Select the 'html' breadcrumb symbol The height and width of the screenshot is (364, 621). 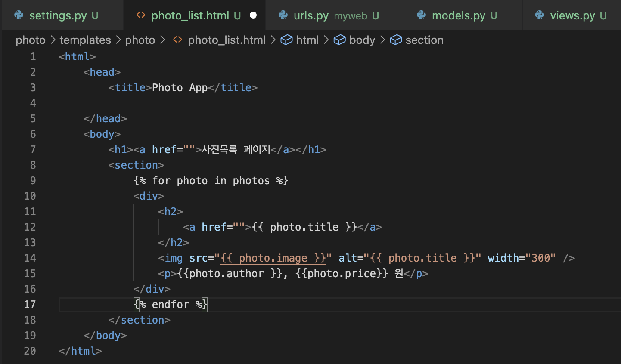307,40
